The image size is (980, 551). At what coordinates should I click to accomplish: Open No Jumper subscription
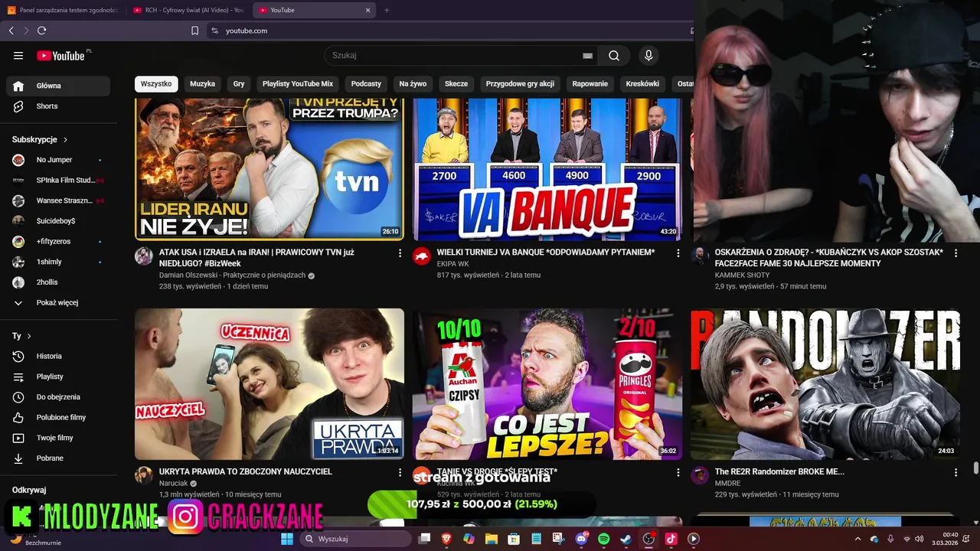tap(58, 160)
